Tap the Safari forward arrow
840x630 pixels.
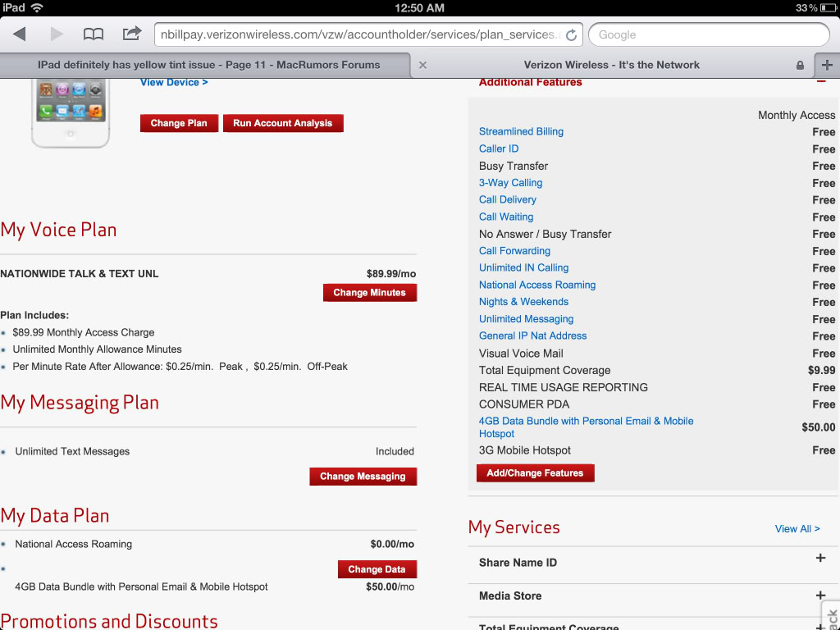[57, 34]
